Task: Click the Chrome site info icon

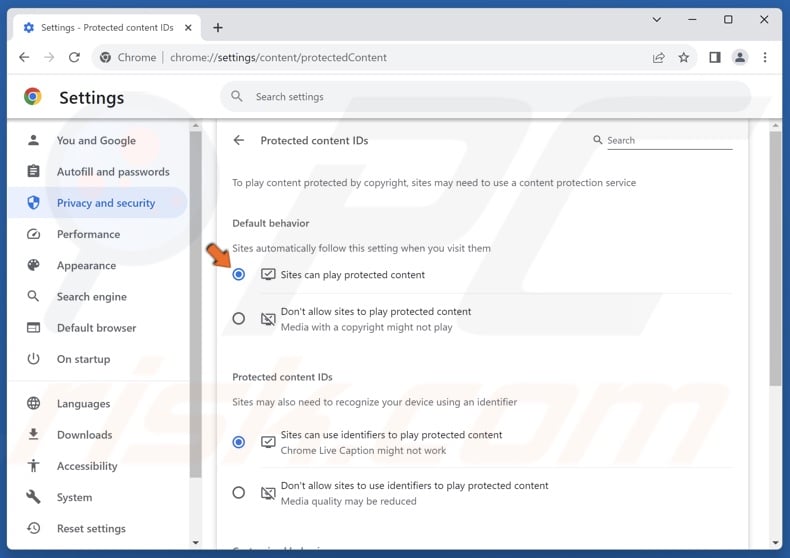Action: 105,57
